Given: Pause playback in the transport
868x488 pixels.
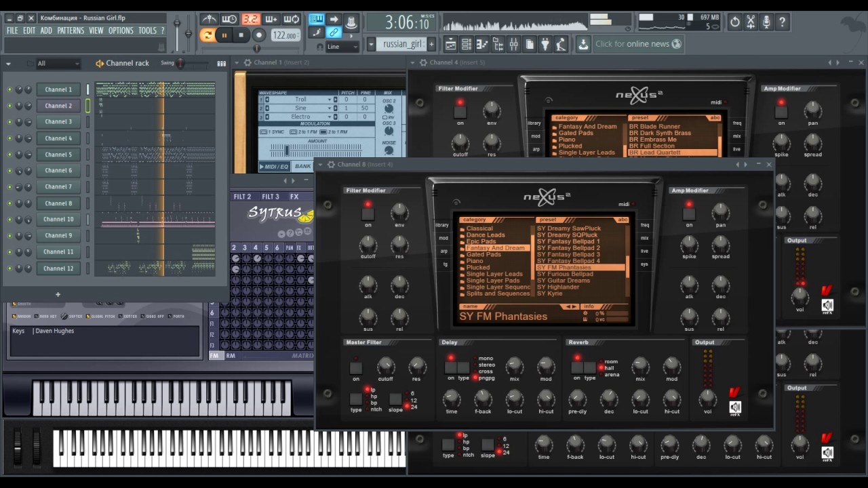Looking at the screenshot, I should 224,35.
